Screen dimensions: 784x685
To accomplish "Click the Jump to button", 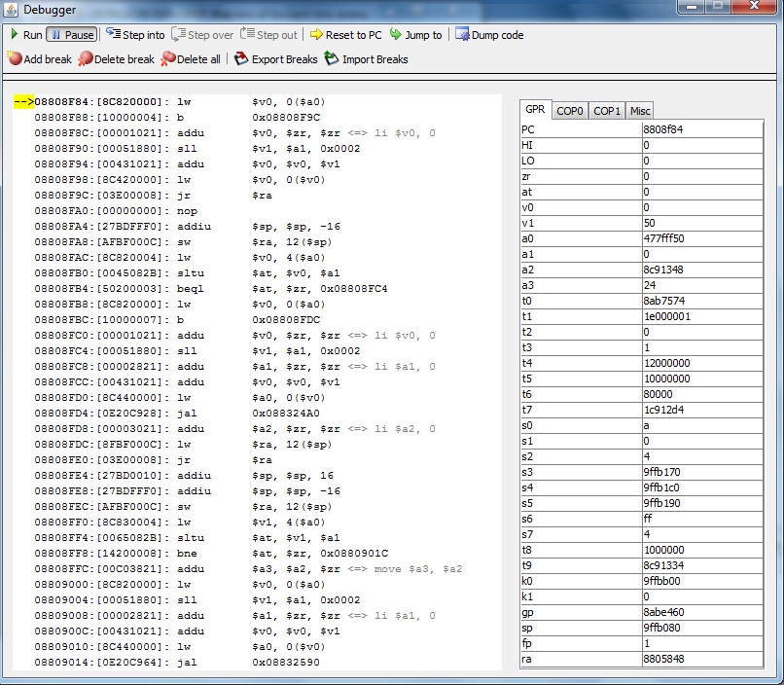I will 415,35.
